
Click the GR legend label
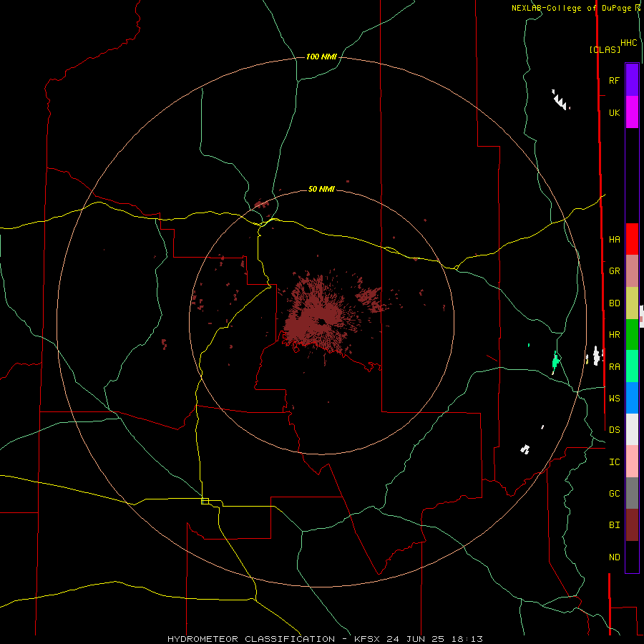(614, 271)
